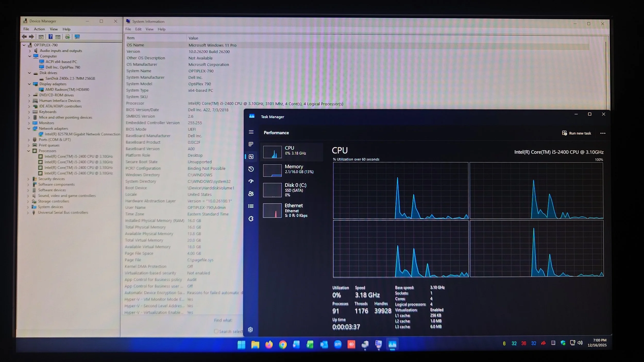The height and width of the screenshot is (362, 644).
Task: Open Startup apps page icon
Action: 251,181
